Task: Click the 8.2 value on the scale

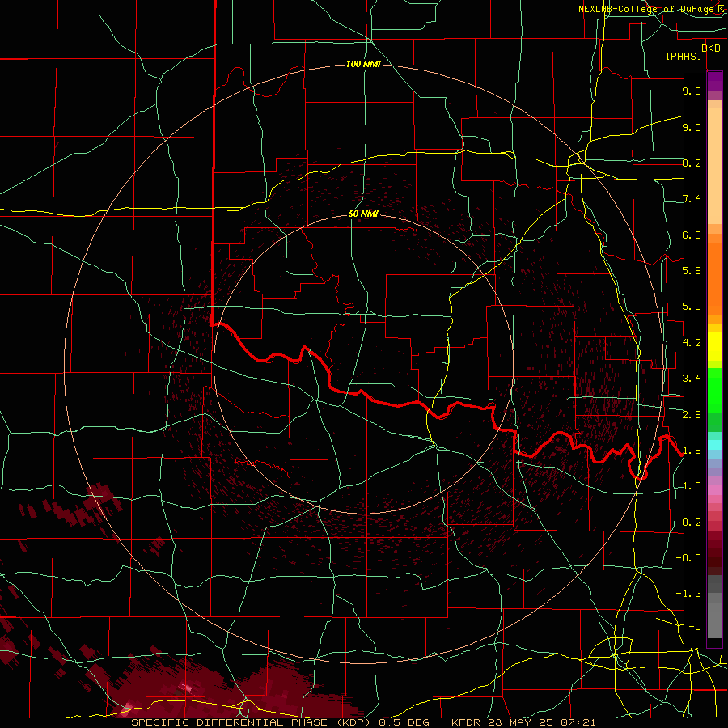Action: 692,163
